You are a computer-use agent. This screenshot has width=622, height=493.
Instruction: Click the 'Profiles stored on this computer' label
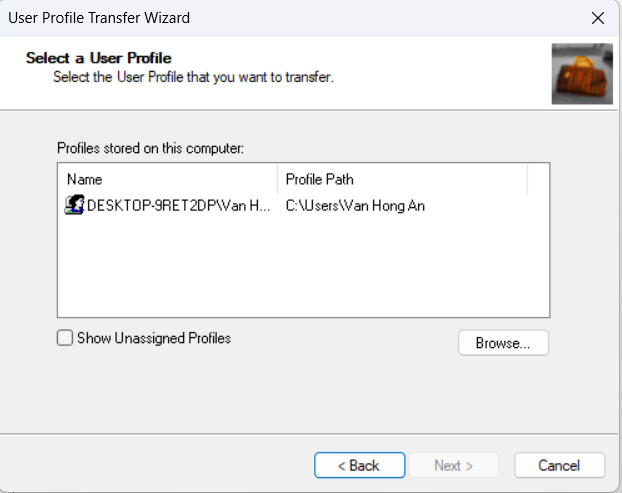(151, 149)
